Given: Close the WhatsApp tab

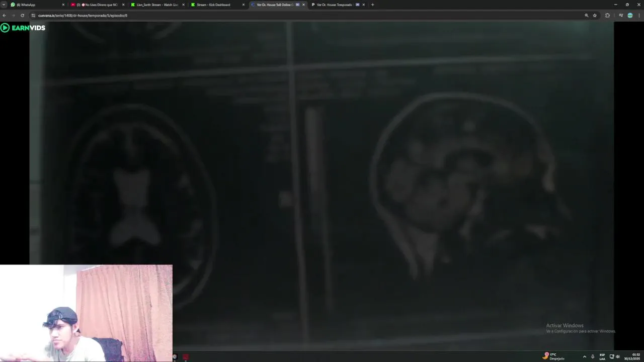Looking at the screenshot, I should 63,5.
